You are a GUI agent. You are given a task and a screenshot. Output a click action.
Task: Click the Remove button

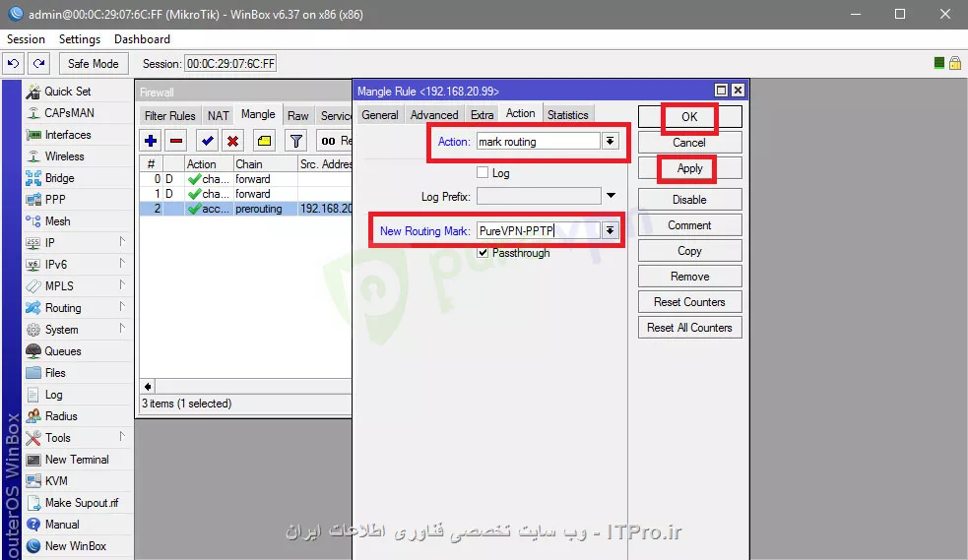pos(689,277)
